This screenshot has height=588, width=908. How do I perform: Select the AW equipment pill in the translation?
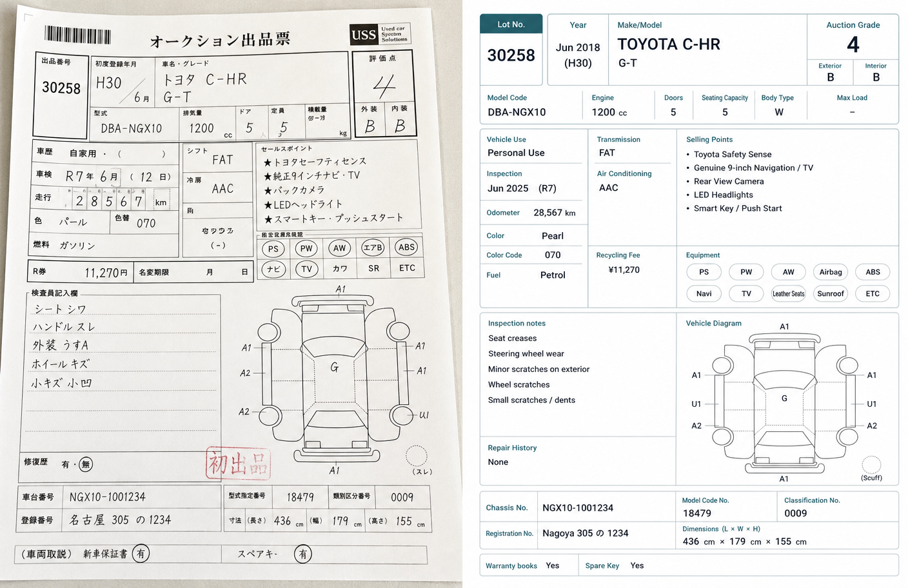pos(788,272)
